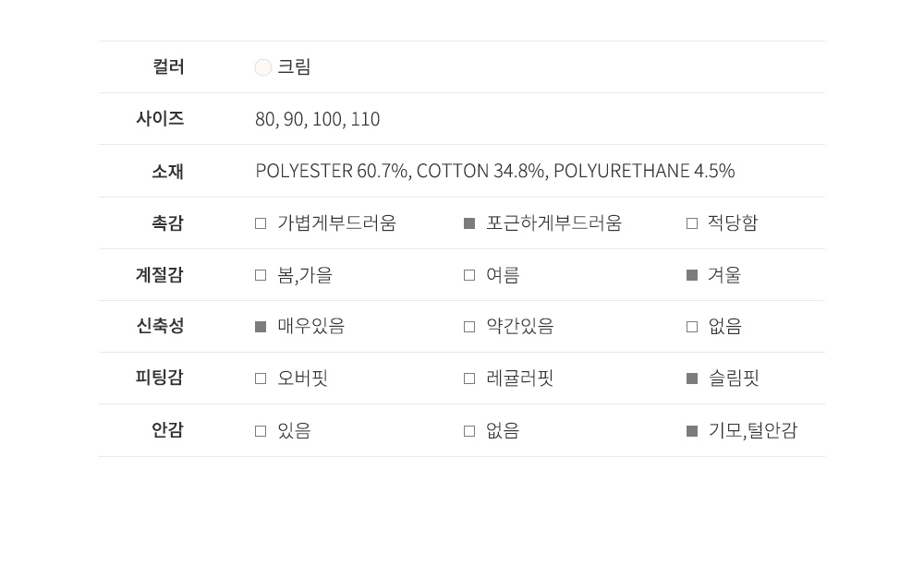Toggle the 매우있음 elasticity checkbox
The height and width of the screenshot is (565, 924).
point(261,327)
